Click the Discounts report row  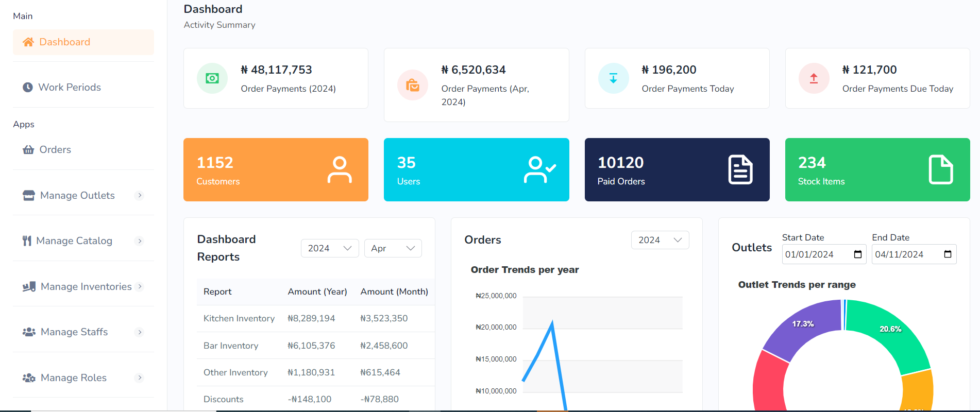(x=315, y=399)
